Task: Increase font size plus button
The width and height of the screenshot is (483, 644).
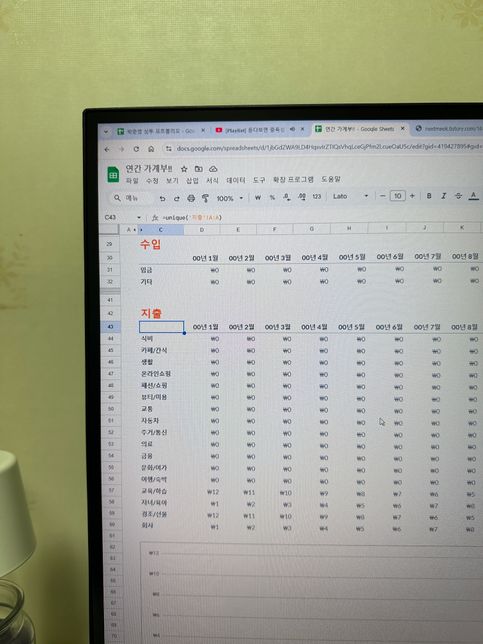Action: [x=412, y=196]
